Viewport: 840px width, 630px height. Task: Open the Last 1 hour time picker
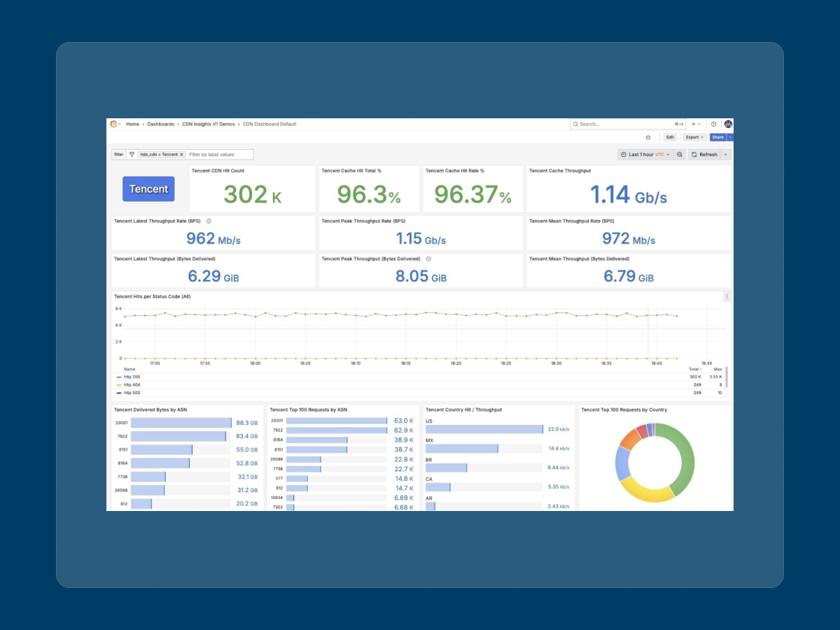click(645, 154)
